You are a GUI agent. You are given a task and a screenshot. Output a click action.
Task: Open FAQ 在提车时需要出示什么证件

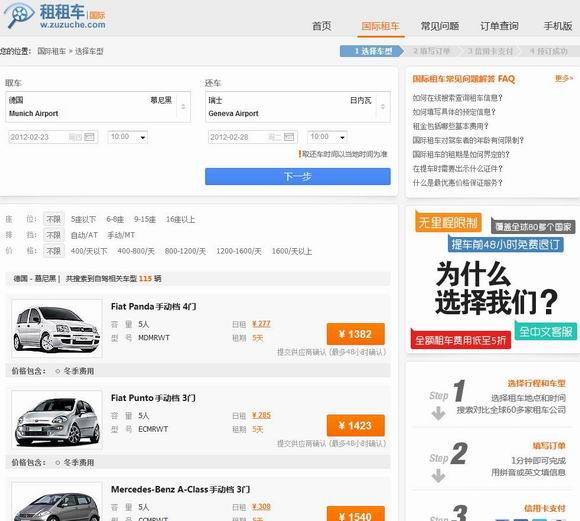458,169
